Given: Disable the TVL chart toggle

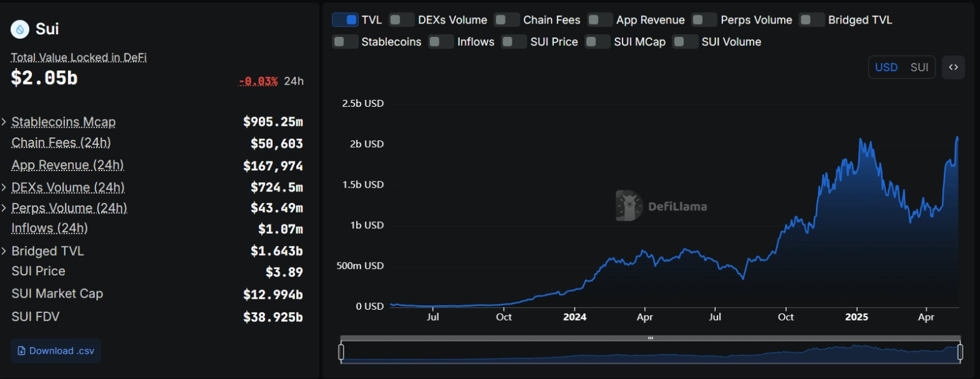Looking at the screenshot, I should (x=345, y=20).
